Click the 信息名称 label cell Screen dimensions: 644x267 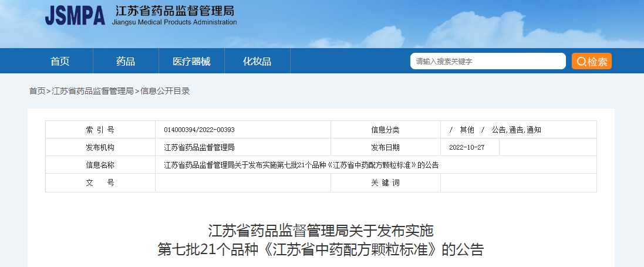(100, 165)
